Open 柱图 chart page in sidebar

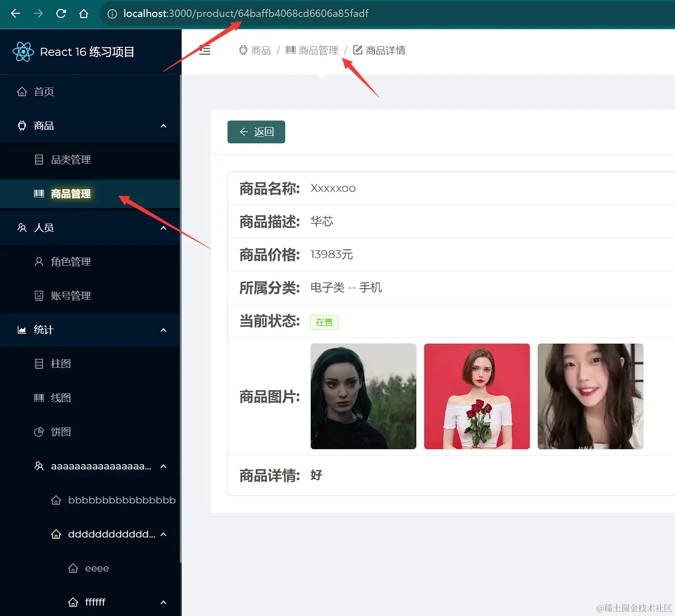pos(90,364)
